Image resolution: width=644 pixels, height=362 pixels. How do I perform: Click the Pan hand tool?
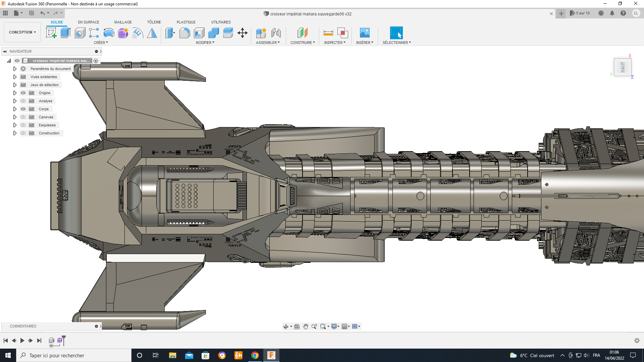click(306, 326)
